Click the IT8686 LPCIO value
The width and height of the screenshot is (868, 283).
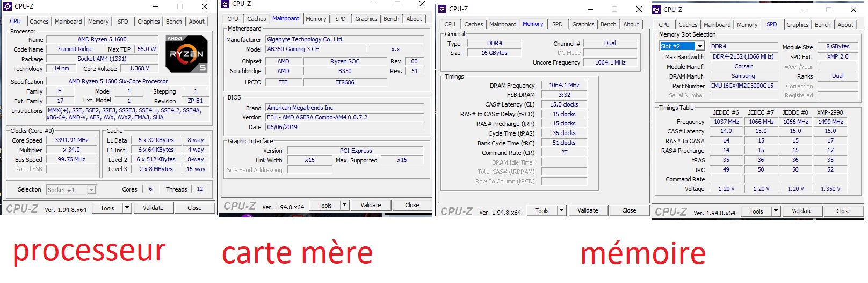point(345,82)
